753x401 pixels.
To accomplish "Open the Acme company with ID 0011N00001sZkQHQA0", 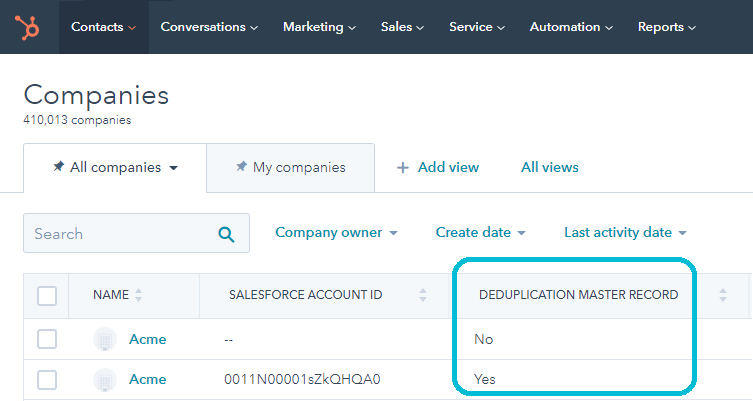I will pyautogui.click(x=147, y=379).
